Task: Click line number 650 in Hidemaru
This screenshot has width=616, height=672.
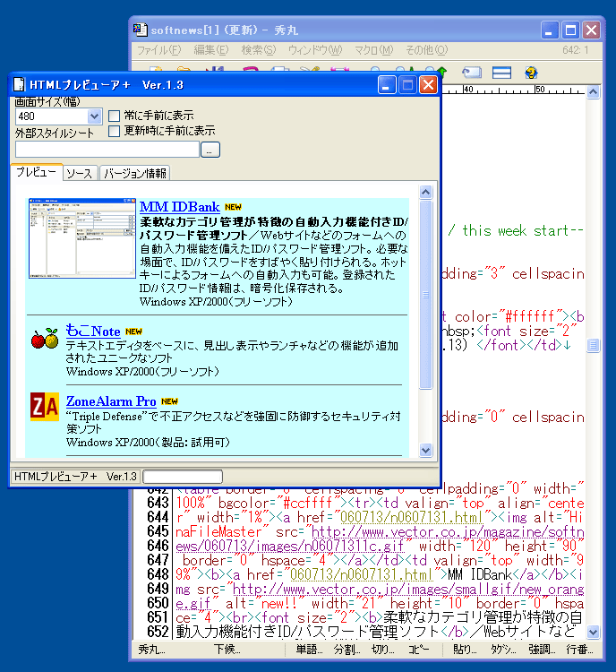Action: coord(158,603)
